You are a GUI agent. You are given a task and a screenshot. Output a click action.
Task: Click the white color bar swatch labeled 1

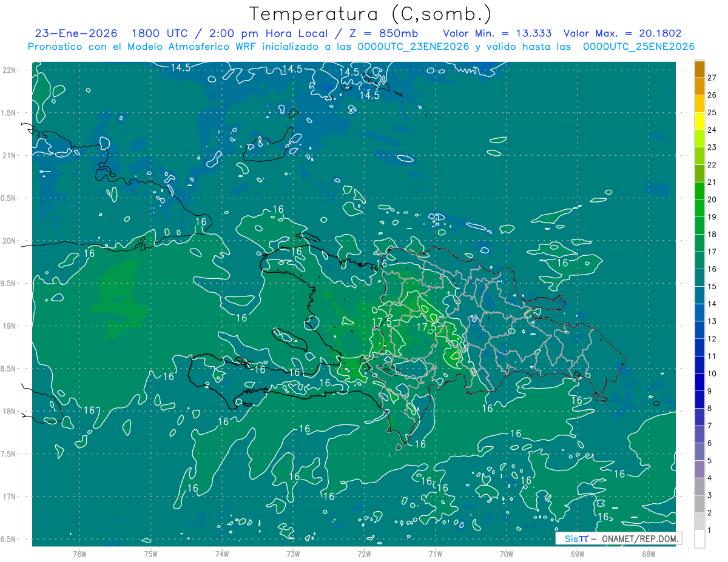pos(699,539)
